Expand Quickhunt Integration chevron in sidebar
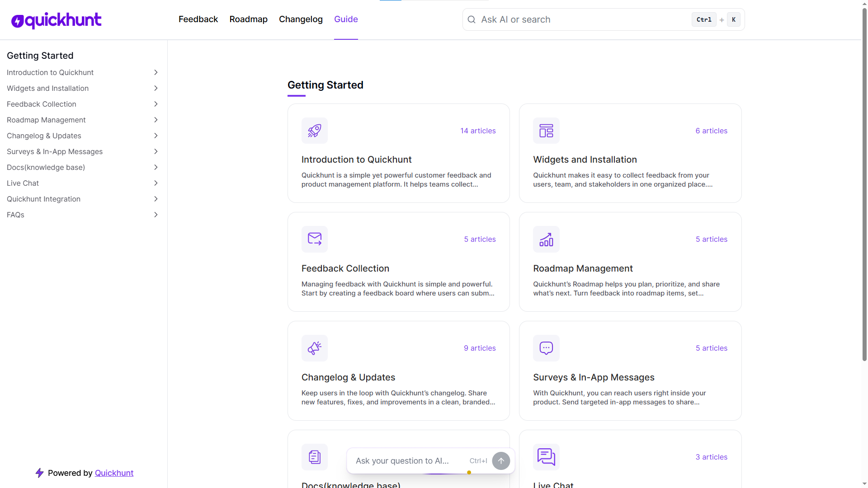 point(156,199)
